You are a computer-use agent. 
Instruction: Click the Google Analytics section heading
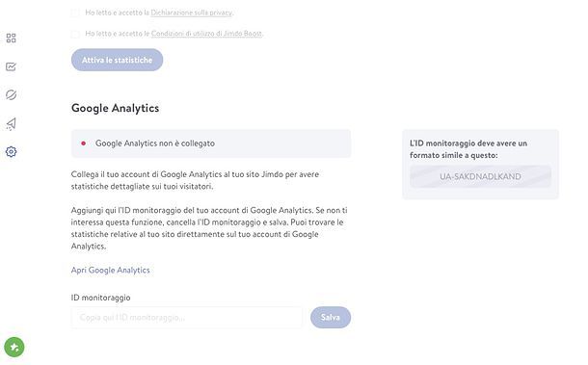[115, 108]
